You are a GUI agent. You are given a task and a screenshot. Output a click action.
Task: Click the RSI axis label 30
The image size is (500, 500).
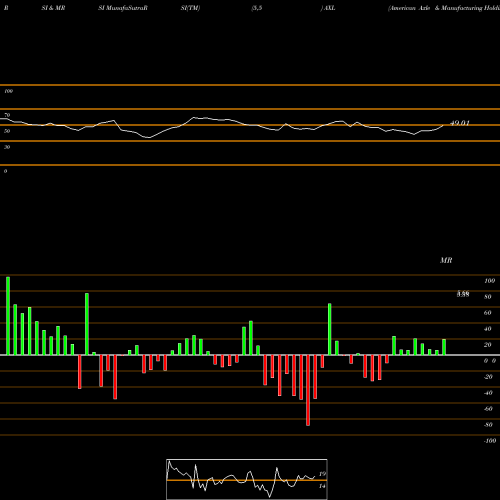[7, 147]
